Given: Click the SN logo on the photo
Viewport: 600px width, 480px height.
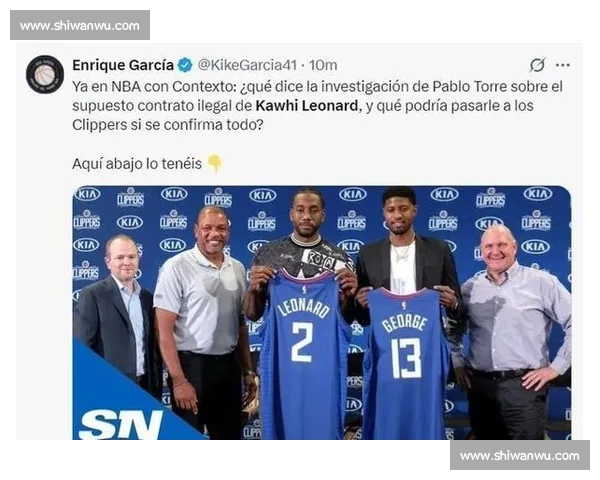Looking at the screenshot, I should (121, 424).
